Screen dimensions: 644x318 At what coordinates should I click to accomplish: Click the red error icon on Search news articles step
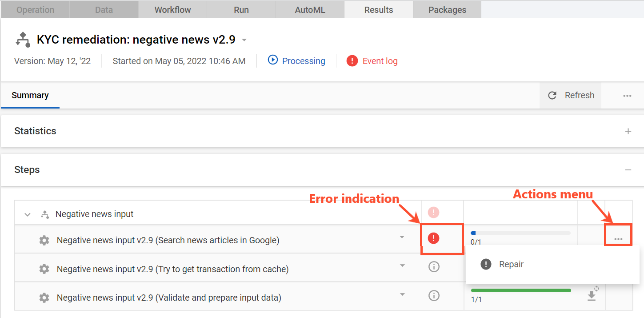[x=433, y=238]
